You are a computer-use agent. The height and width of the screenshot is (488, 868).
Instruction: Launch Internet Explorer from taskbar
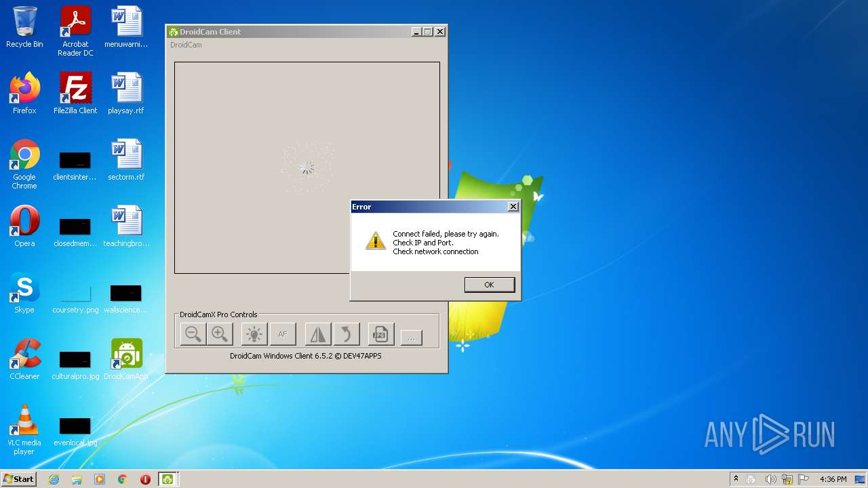click(54, 479)
